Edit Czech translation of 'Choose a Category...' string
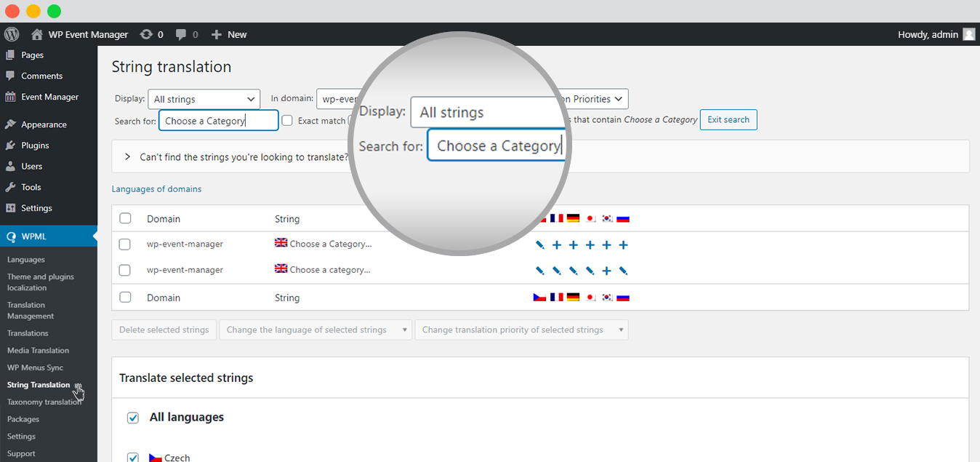 (x=539, y=245)
